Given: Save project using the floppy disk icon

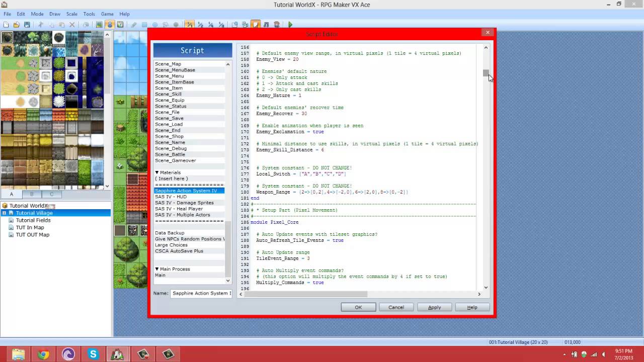Looking at the screenshot, I should 27,25.
